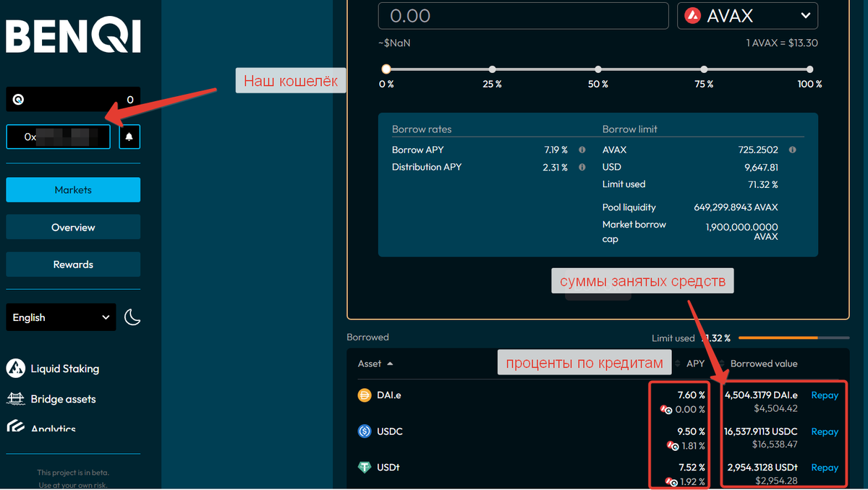Open the Overview tab
The image size is (868, 490).
click(x=73, y=227)
